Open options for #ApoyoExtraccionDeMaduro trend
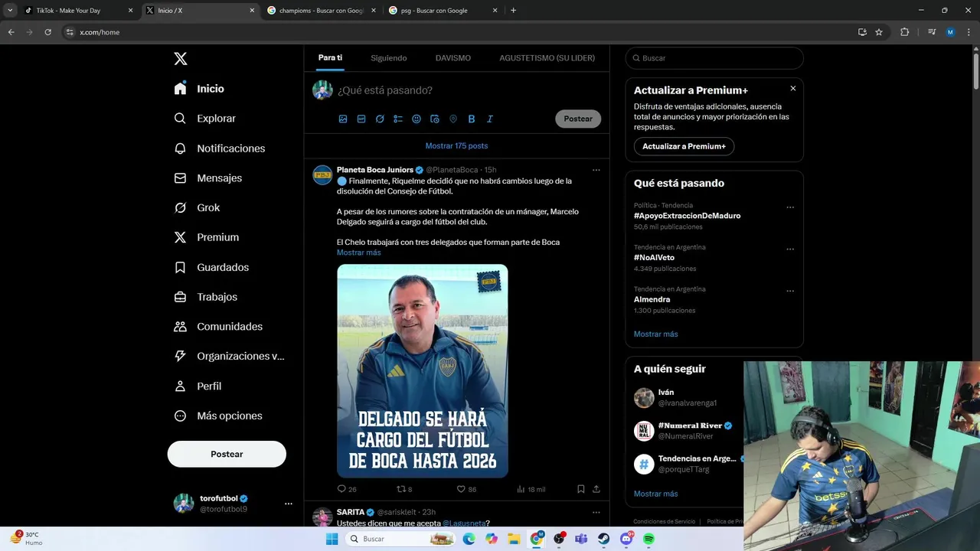980x551 pixels. [x=790, y=207]
